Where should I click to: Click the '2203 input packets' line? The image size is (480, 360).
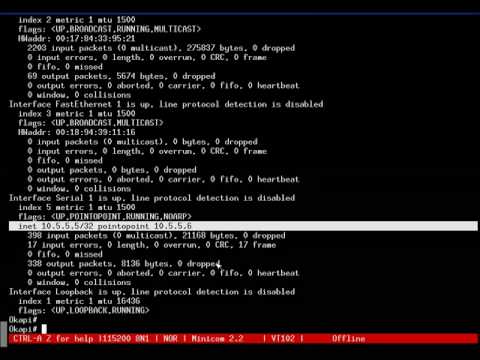[x=161, y=48]
